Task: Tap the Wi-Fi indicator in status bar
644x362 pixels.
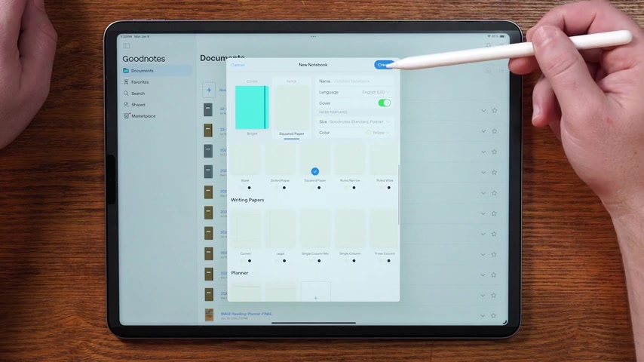Action: pyautogui.click(x=489, y=36)
